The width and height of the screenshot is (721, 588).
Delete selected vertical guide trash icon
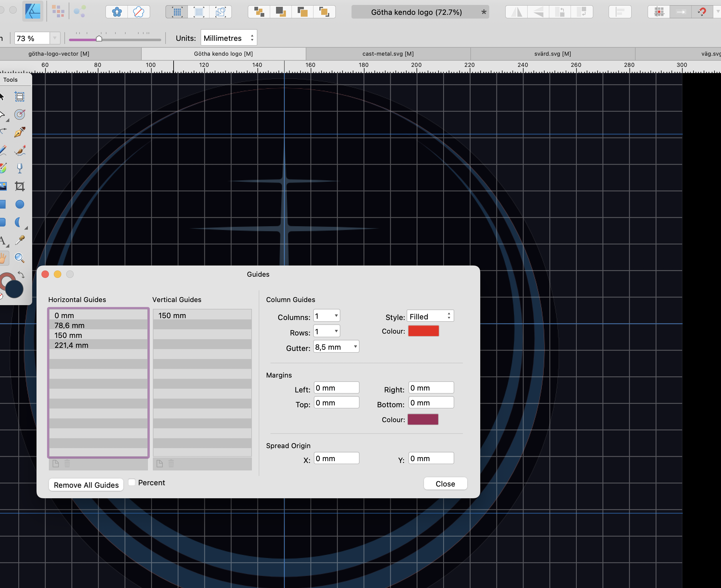pos(171,463)
